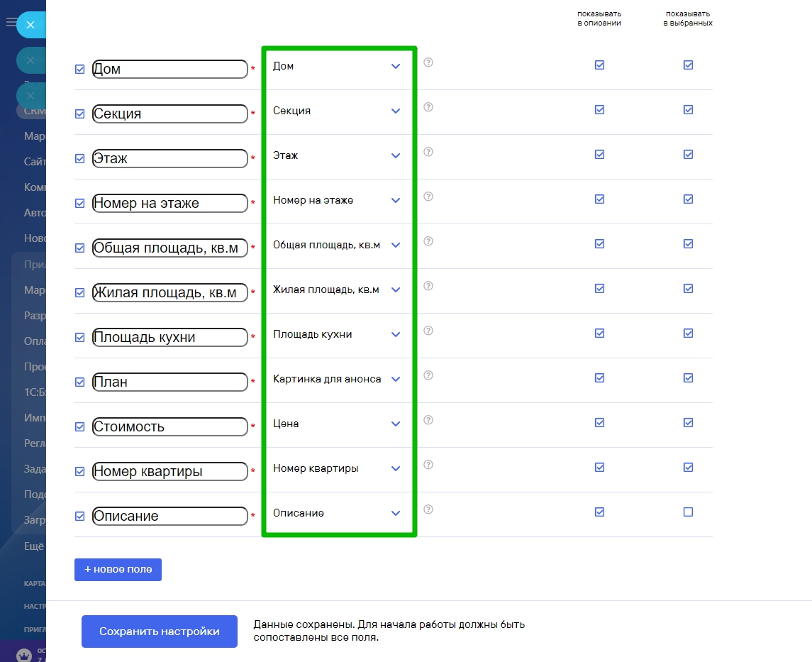Open the hamburger menu in sidebar

11,23
